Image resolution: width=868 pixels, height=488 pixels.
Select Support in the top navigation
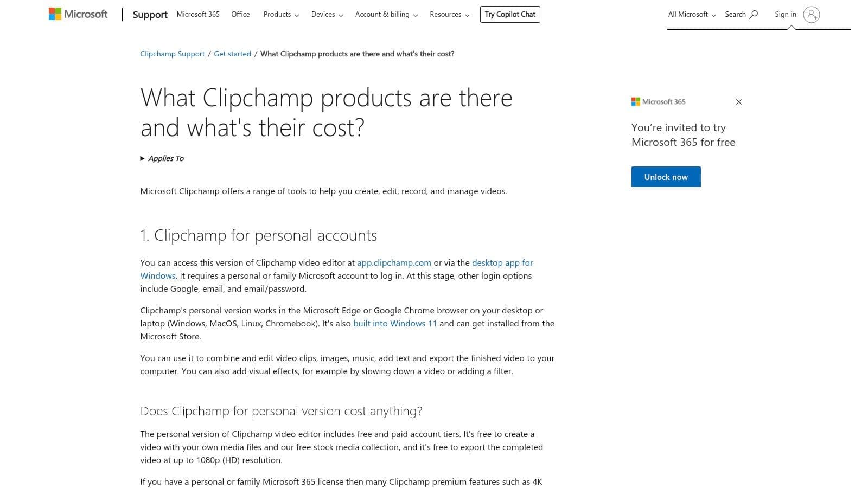click(x=150, y=15)
